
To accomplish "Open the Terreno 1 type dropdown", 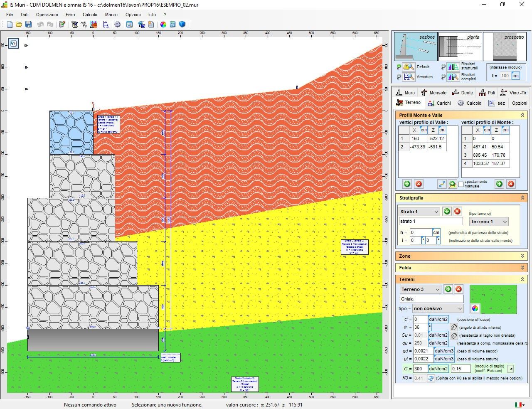I will tap(488, 222).
